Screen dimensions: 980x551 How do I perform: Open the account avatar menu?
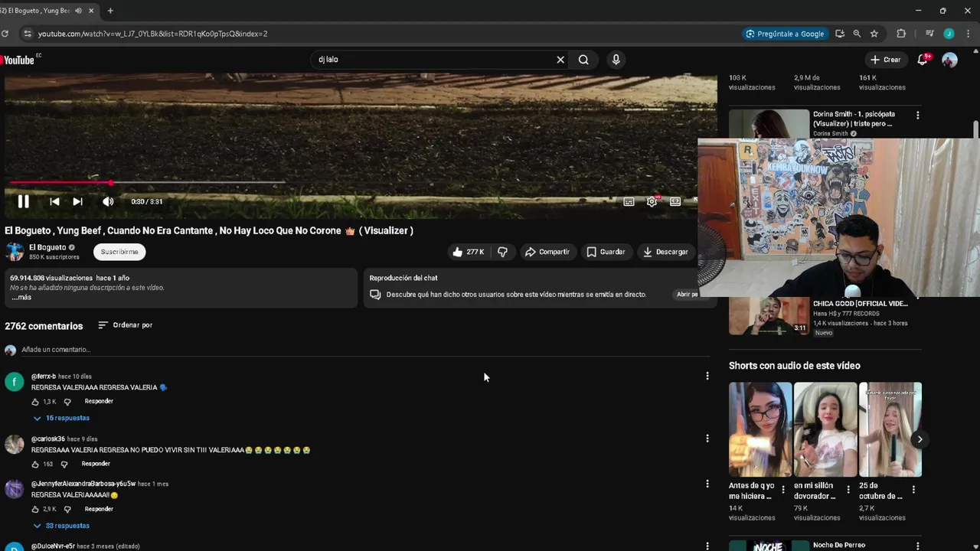click(949, 60)
